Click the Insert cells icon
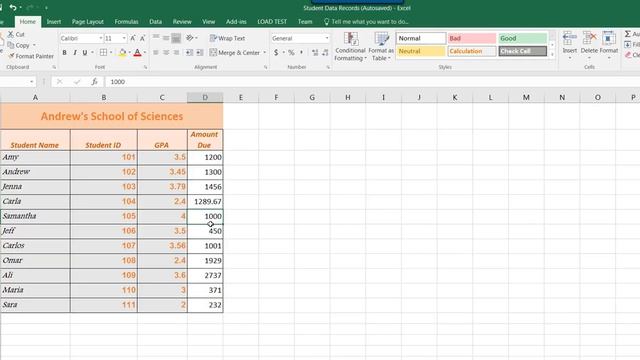This screenshot has width=640, height=360. (x=569, y=39)
